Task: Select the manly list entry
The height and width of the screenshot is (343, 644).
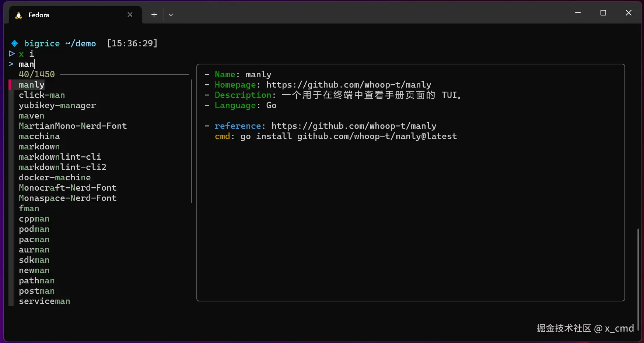Action: click(32, 85)
